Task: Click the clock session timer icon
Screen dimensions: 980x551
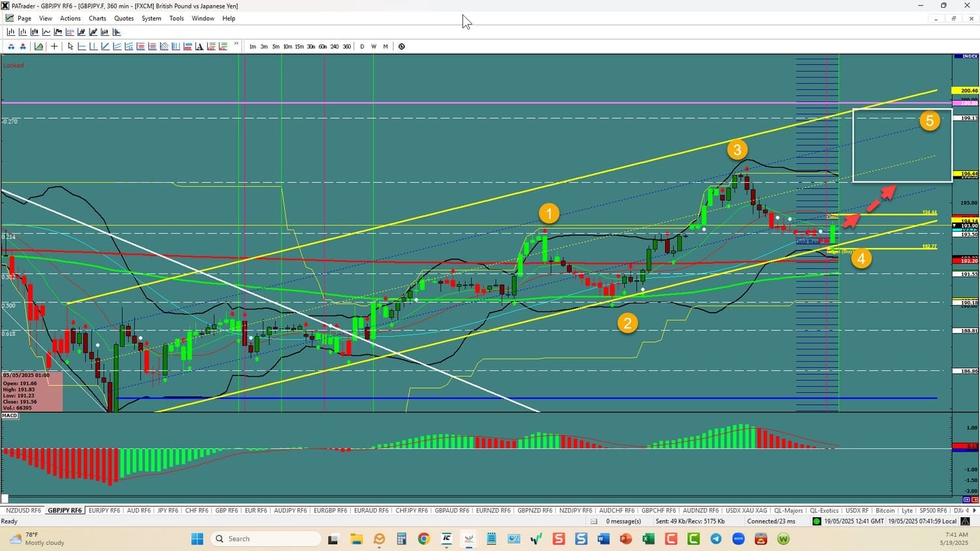Action: 402,46
